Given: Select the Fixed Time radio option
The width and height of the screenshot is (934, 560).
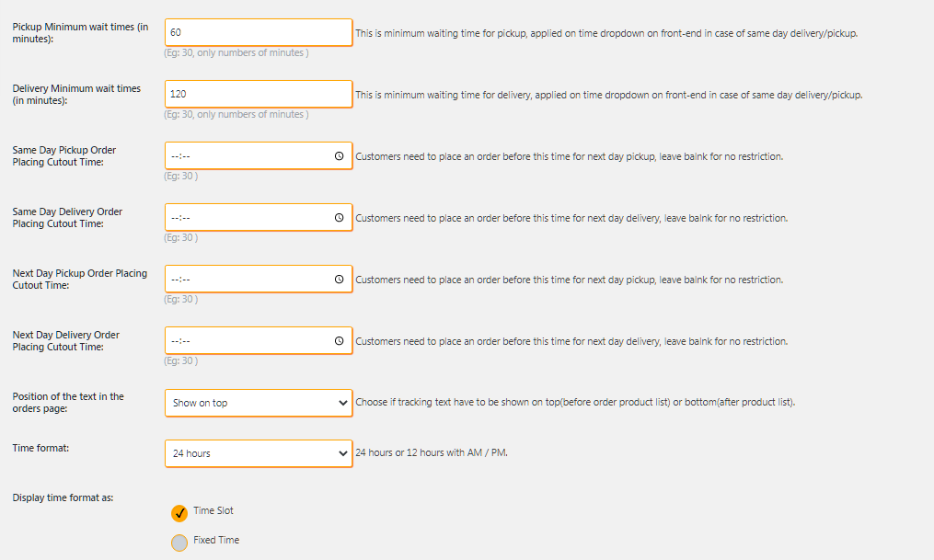Looking at the screenshot, I should (179, 543).
